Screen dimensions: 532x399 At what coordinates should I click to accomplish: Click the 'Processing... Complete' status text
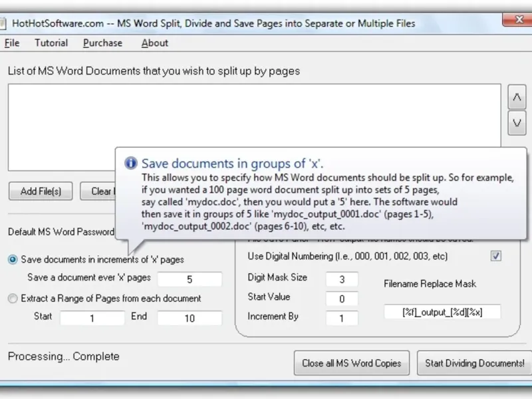click(64, 356)
